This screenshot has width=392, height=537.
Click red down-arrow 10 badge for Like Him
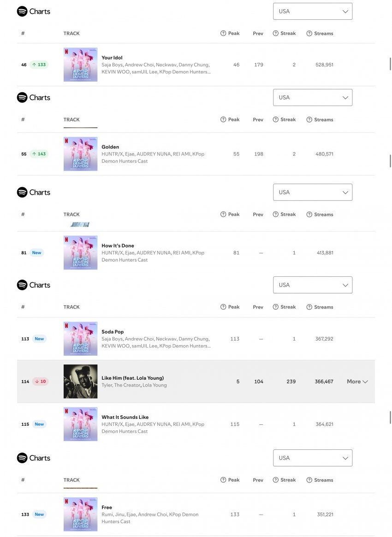click(40, 382)
